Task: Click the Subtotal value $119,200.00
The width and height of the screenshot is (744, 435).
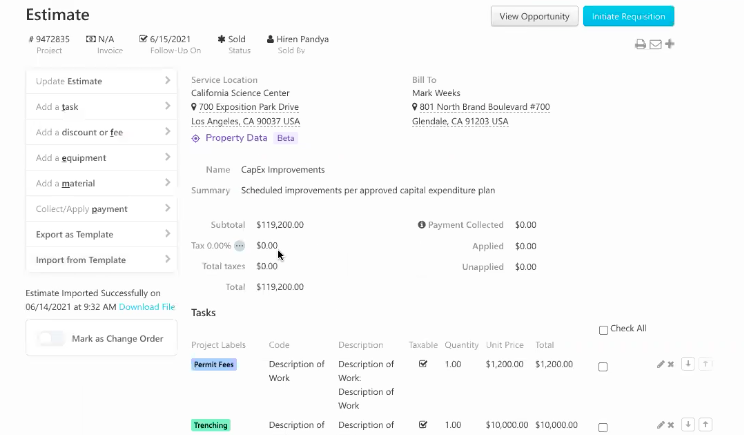Action: click(x=280, y=225)
